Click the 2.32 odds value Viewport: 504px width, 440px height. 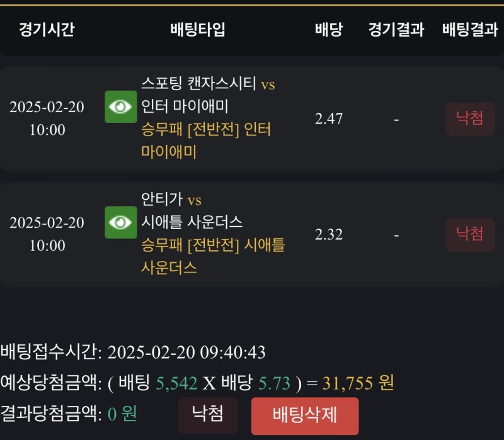[x=328, y=234]
